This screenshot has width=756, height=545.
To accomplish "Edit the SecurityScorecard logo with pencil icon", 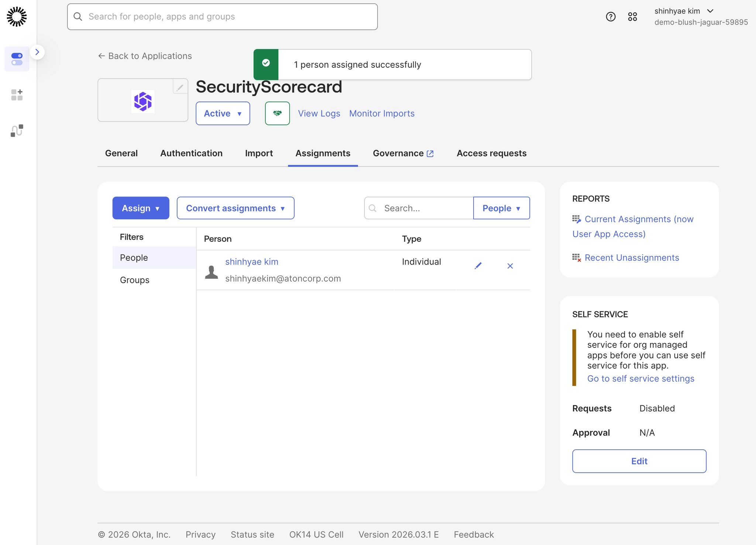I will (180, 88).
